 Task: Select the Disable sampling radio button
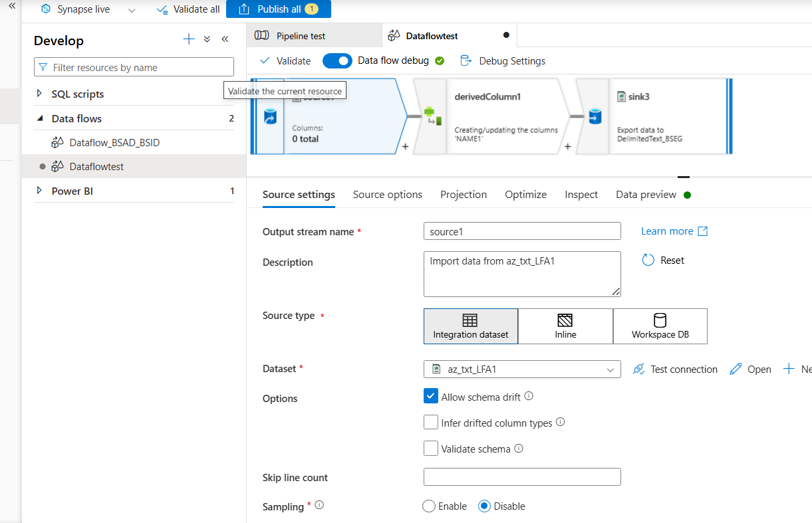485,506
